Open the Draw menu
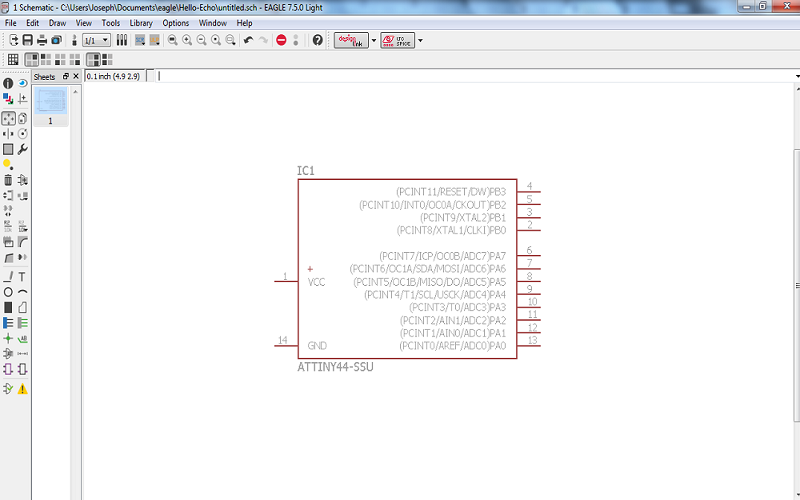 coord(58,23)
